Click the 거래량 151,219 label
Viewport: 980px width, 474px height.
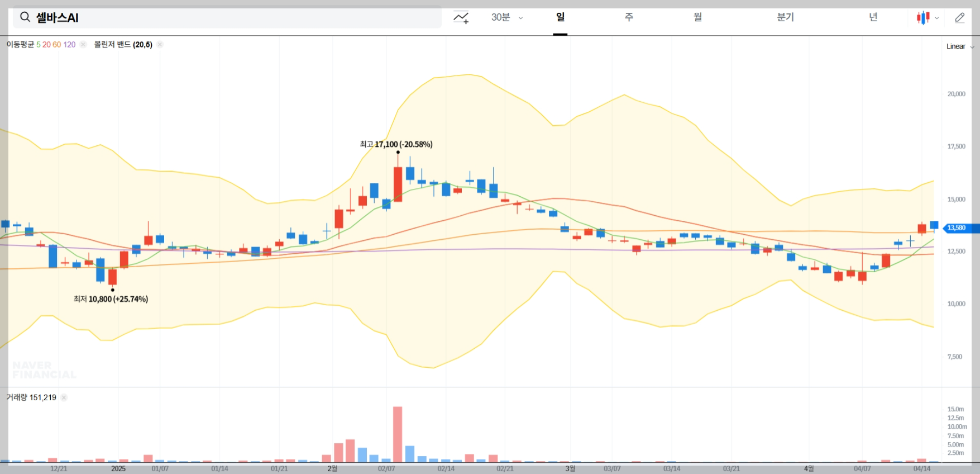coord(31,397)
